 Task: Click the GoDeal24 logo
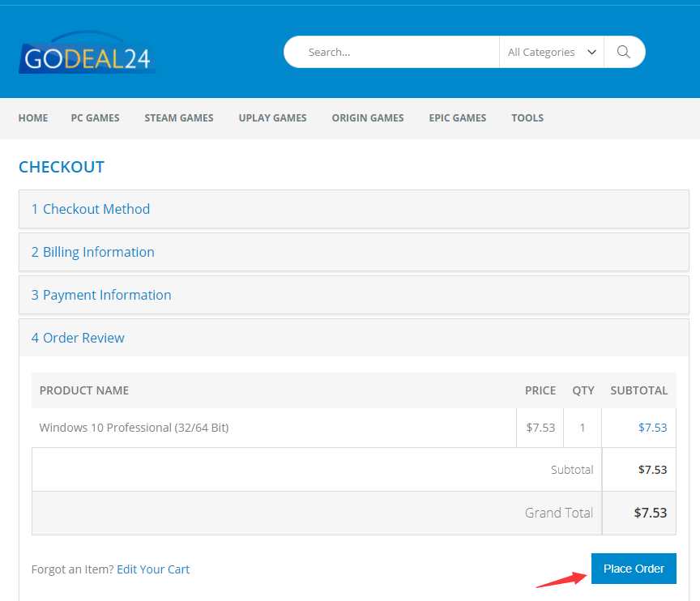click(87, 53)
